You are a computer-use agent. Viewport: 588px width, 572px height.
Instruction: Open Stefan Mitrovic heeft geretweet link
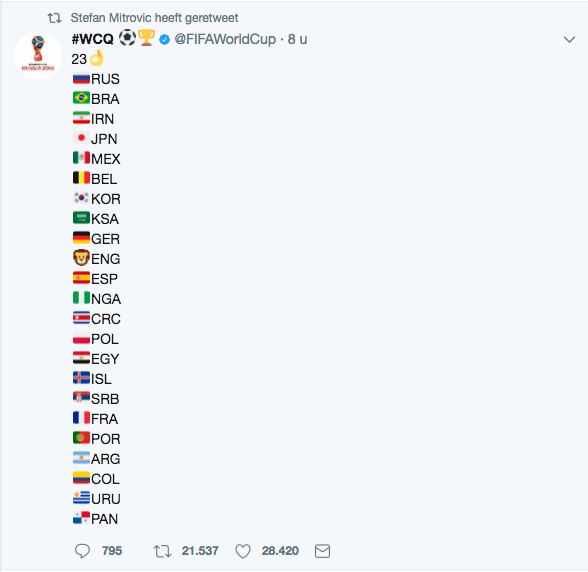[x=154, y=18]
